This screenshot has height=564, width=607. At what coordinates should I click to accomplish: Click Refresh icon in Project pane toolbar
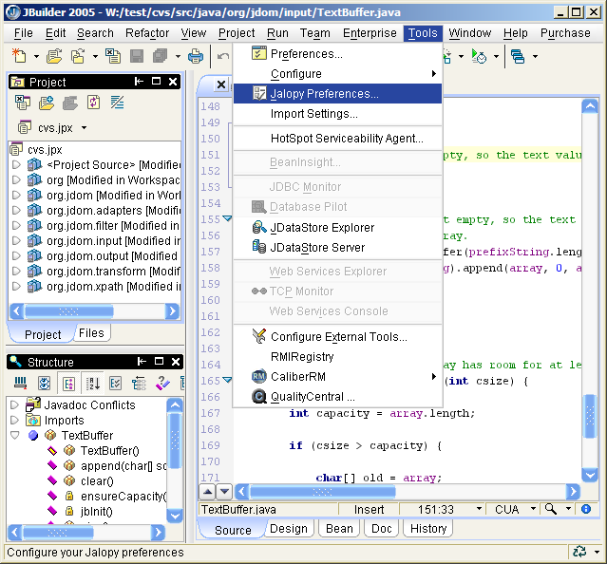coord(94,103)
